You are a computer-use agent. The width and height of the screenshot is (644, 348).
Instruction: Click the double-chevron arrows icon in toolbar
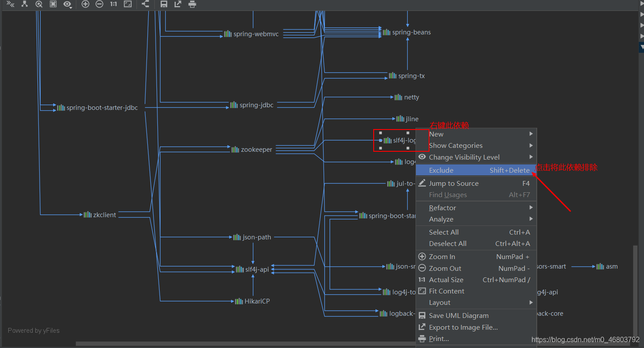[x=10, y=4]
